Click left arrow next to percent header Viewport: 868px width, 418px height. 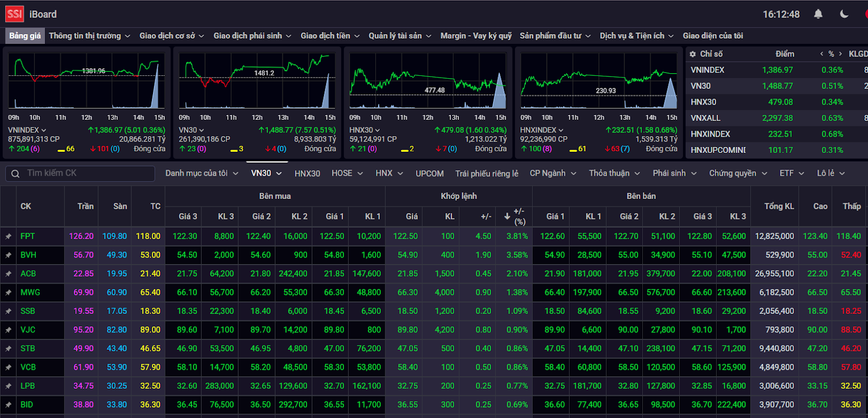coord(822,54)
